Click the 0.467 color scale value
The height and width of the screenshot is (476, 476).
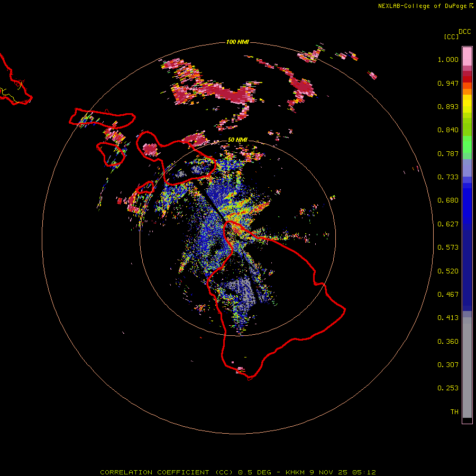tap(448, 295)
